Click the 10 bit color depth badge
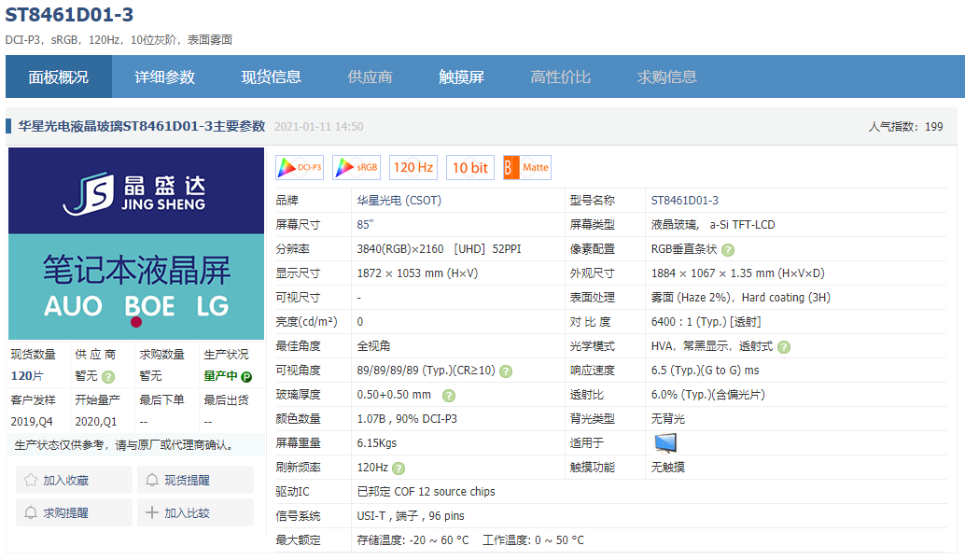 469,167
